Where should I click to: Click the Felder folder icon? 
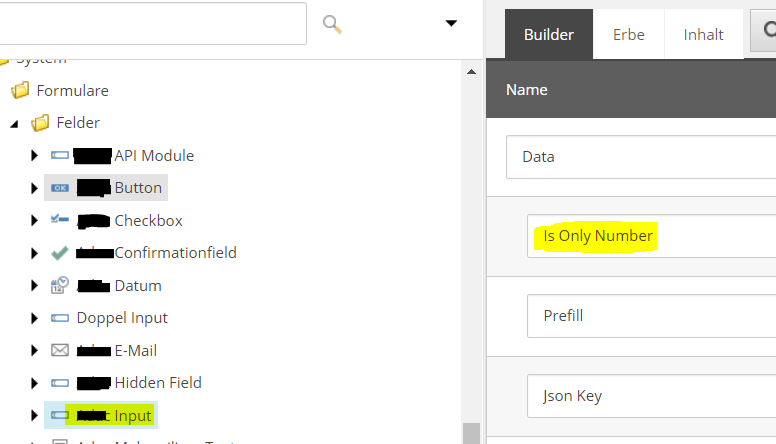(x=40, y=123)
